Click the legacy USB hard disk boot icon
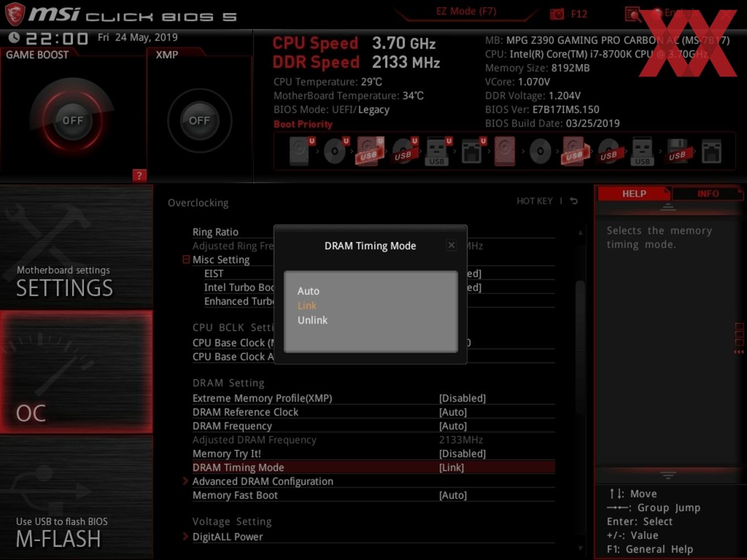 pos(575,151)
